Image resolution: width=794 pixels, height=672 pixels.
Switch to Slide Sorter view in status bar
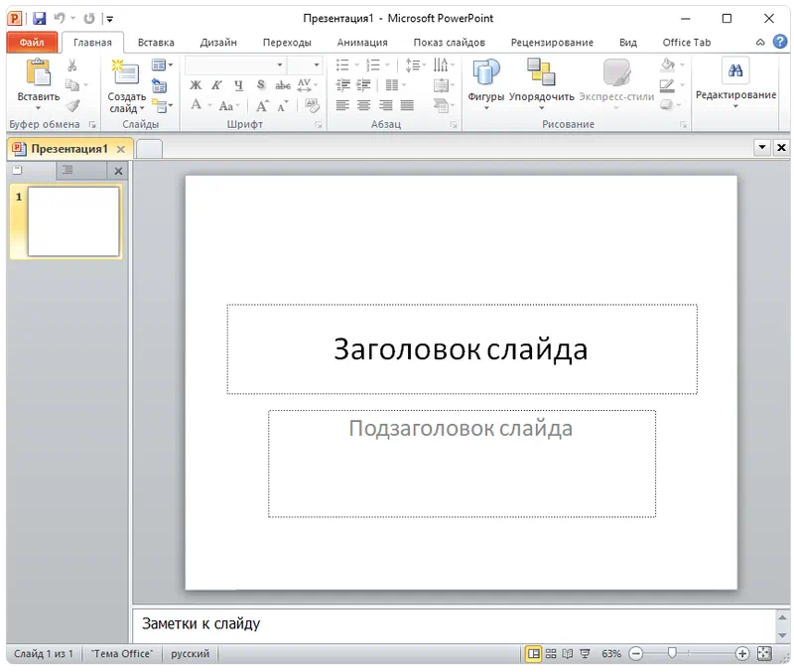tap(551, 654)
